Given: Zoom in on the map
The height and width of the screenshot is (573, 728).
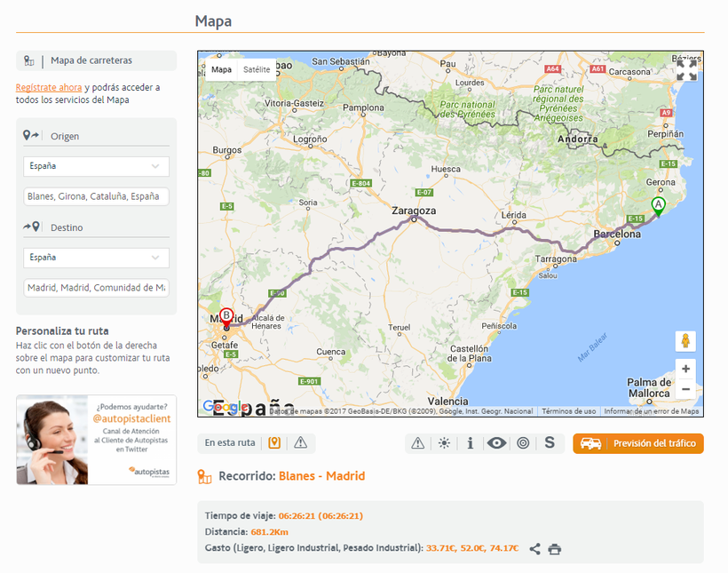Looking at the screenshot, I should tap(684, 369).
